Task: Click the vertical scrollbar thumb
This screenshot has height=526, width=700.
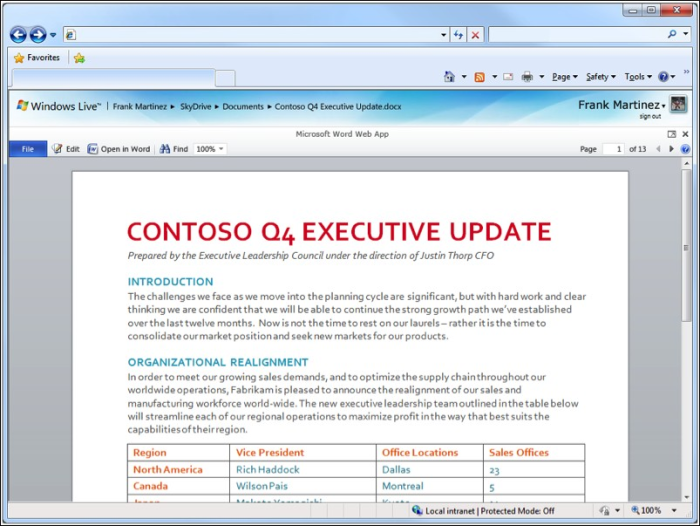Action: click(x=686, y=245)
